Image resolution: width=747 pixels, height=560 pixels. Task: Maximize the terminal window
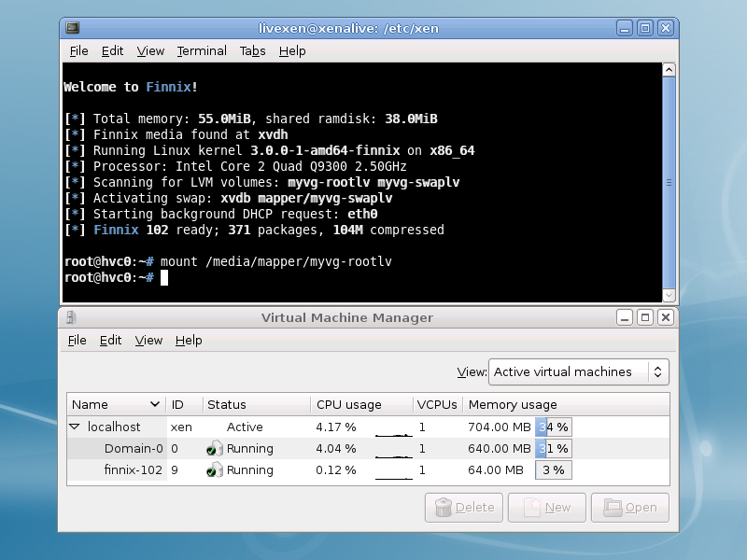pos(644,28)
